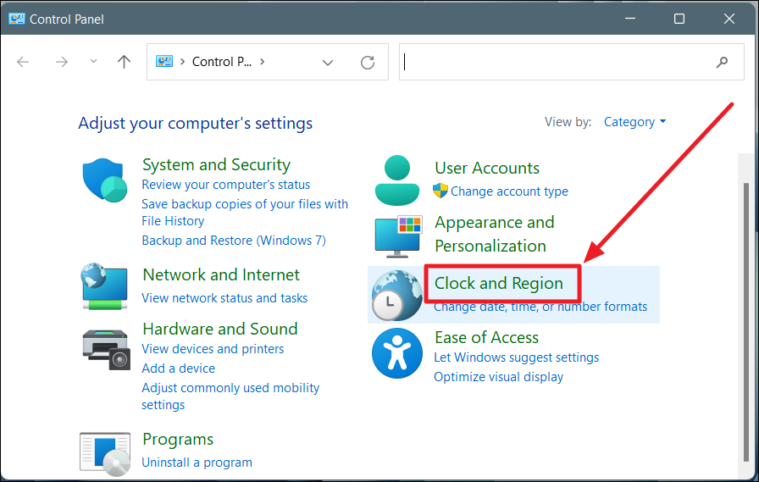Maximize the Control Panel window

point(679,19)
